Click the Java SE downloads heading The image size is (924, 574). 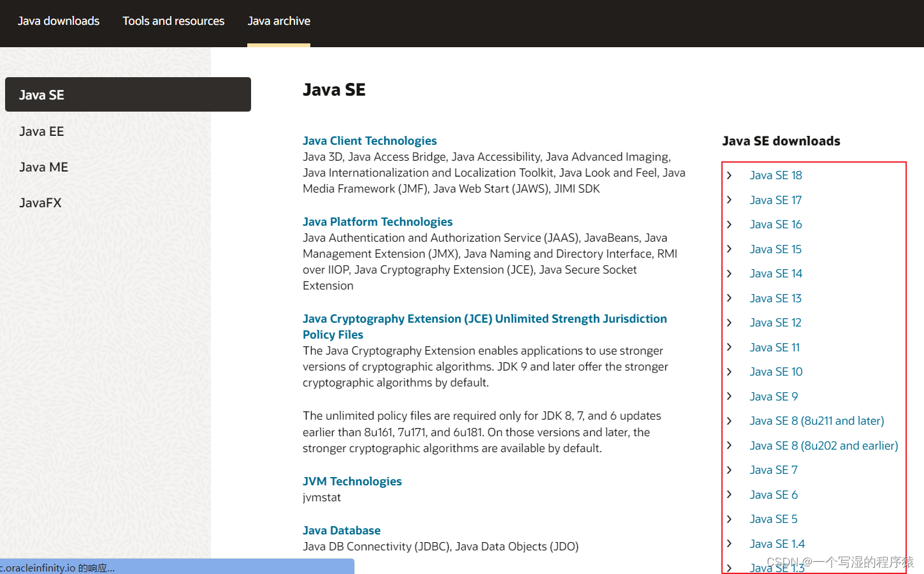781,141
